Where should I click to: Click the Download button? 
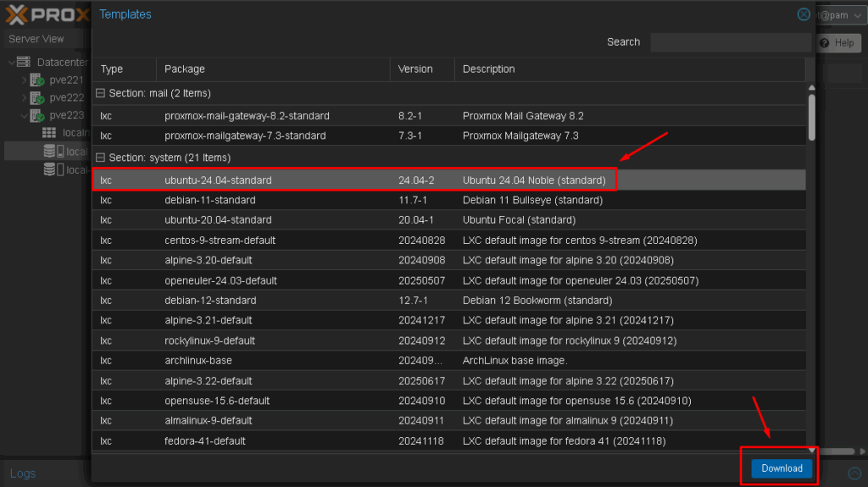[x=781, y=468]
